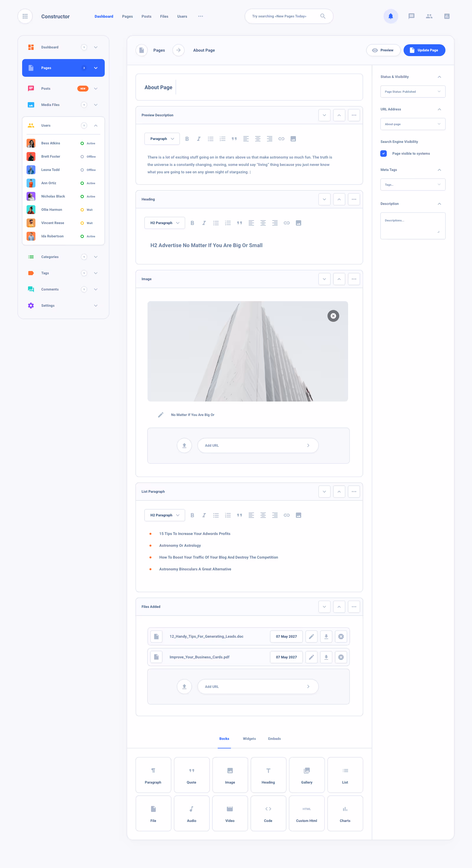Open notifications via the bell icon
472x868 pixels.
click(x=391, y=16)
